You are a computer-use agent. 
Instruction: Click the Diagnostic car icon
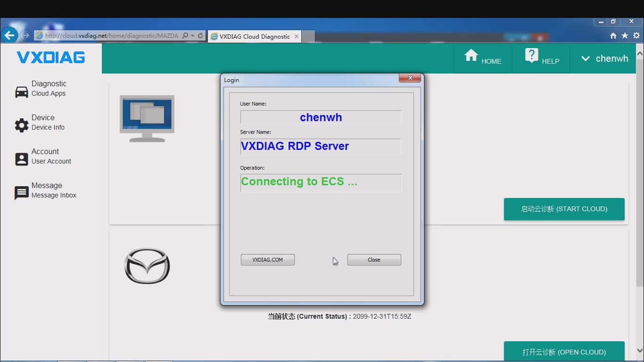[22, 91]
